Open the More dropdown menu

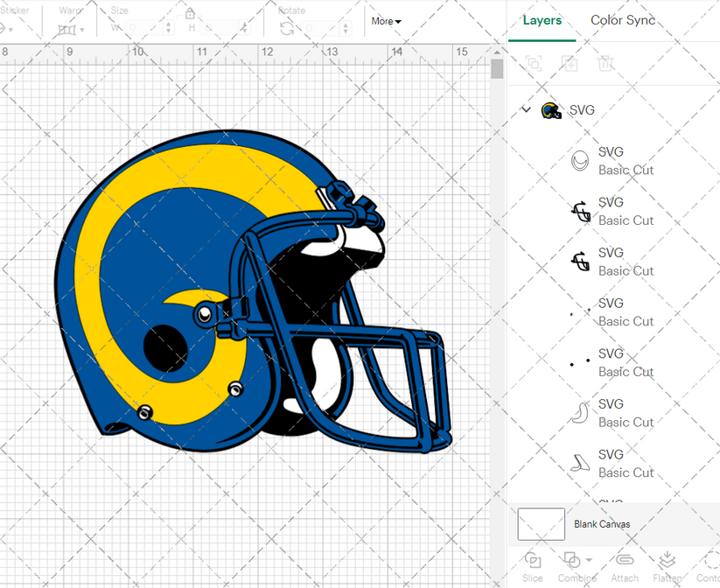pyautogui.click(x=386, y=21)
